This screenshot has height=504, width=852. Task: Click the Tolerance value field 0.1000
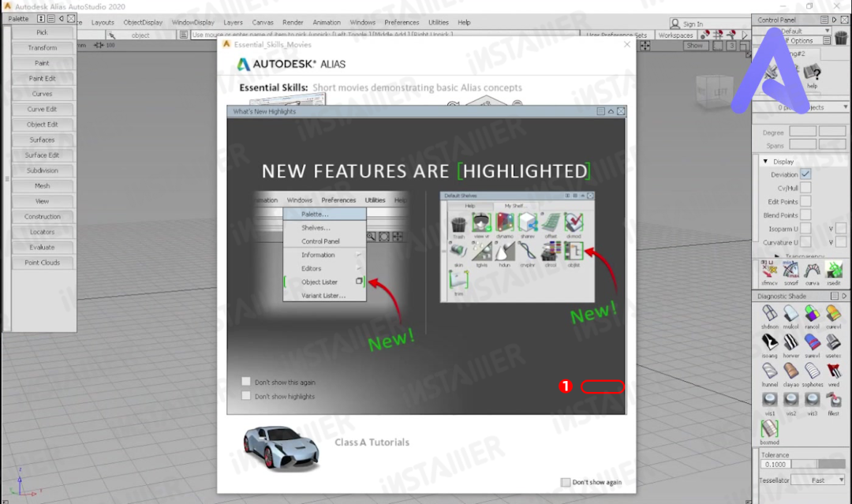[x=775, y=465]
